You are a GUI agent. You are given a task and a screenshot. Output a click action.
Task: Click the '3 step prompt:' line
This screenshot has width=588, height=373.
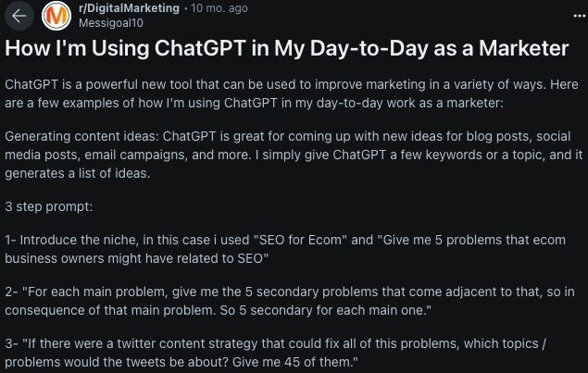(49, 206)
